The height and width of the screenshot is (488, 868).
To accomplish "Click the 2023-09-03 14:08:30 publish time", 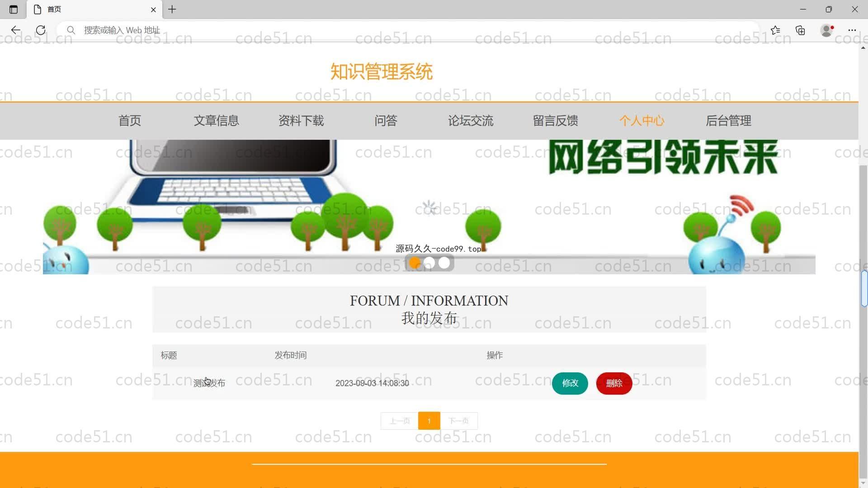I will [372, 383].
